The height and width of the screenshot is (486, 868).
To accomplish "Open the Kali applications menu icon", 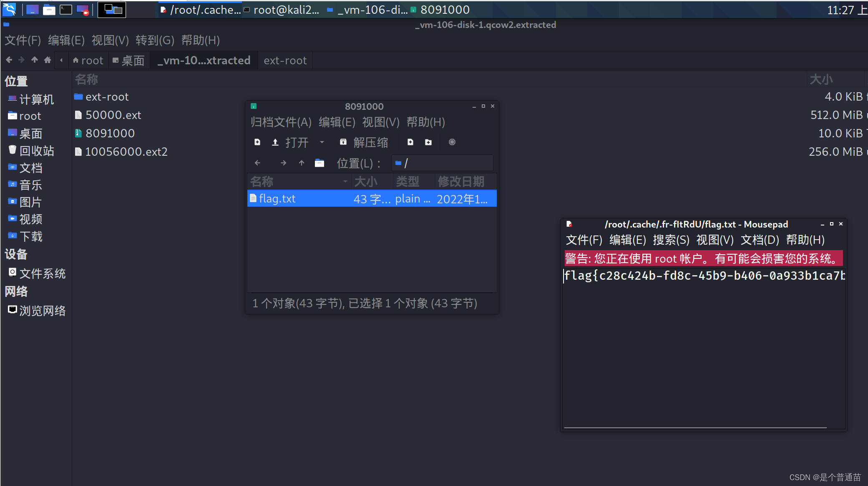I will point(9,9).
